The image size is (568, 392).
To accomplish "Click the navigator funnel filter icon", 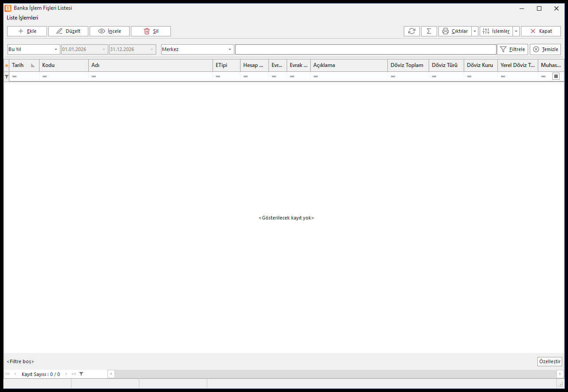I will point(81,374).
